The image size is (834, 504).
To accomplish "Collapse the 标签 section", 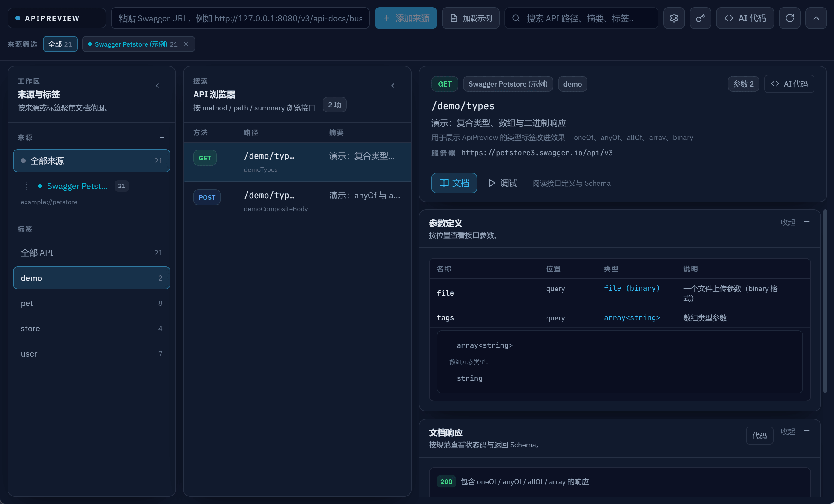I will coord(162,229).
